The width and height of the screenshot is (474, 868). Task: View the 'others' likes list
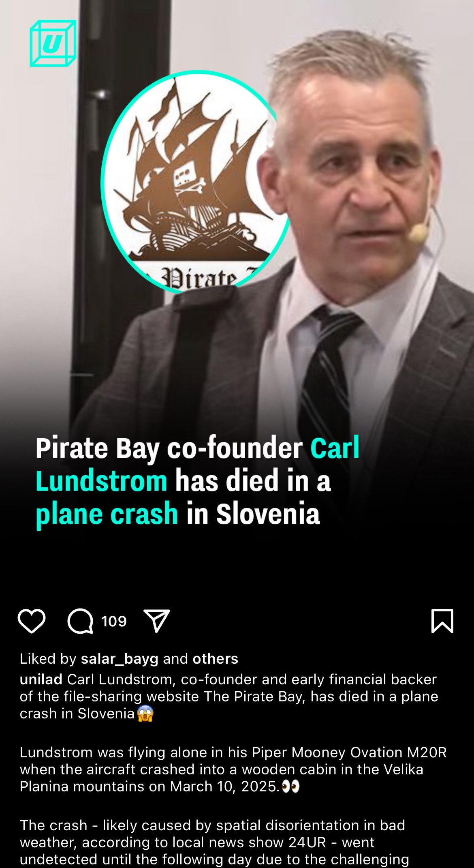coord(215,659)
